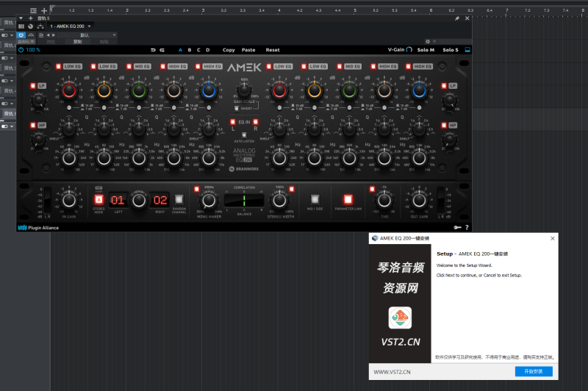Click VST2.CN logo image in installer

point(400,318)
